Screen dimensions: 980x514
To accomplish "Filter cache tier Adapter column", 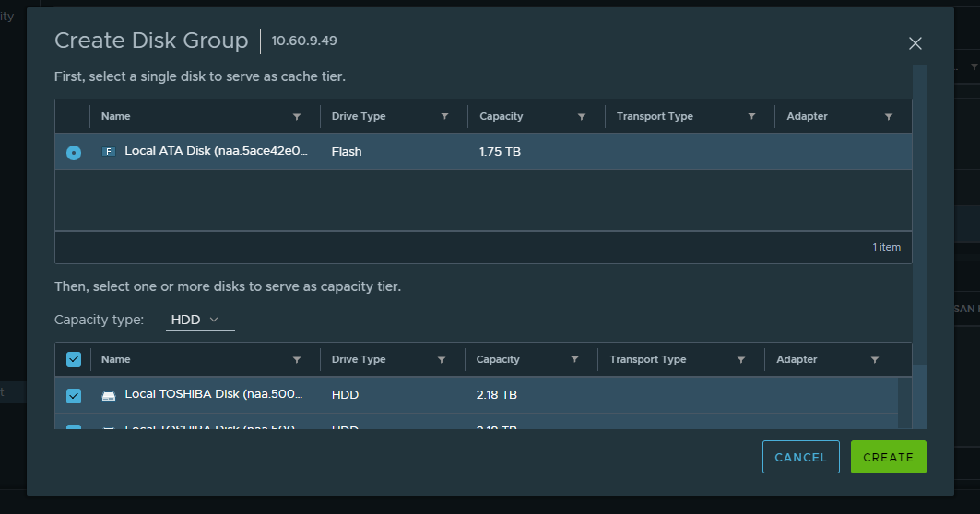I will coord(889,117).
